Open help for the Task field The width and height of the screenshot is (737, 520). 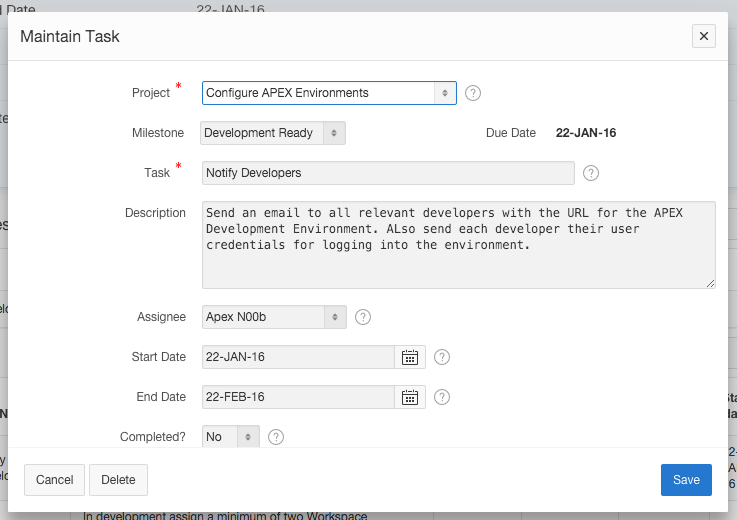591,173
